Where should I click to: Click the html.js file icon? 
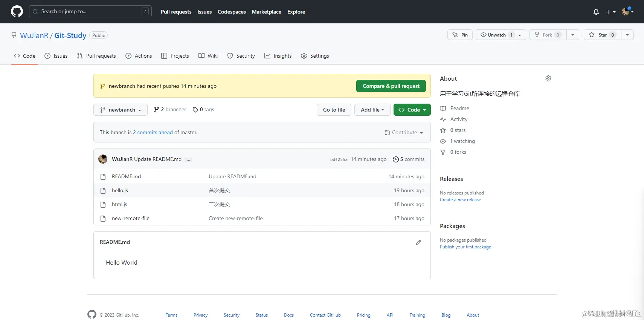[103, 205]
